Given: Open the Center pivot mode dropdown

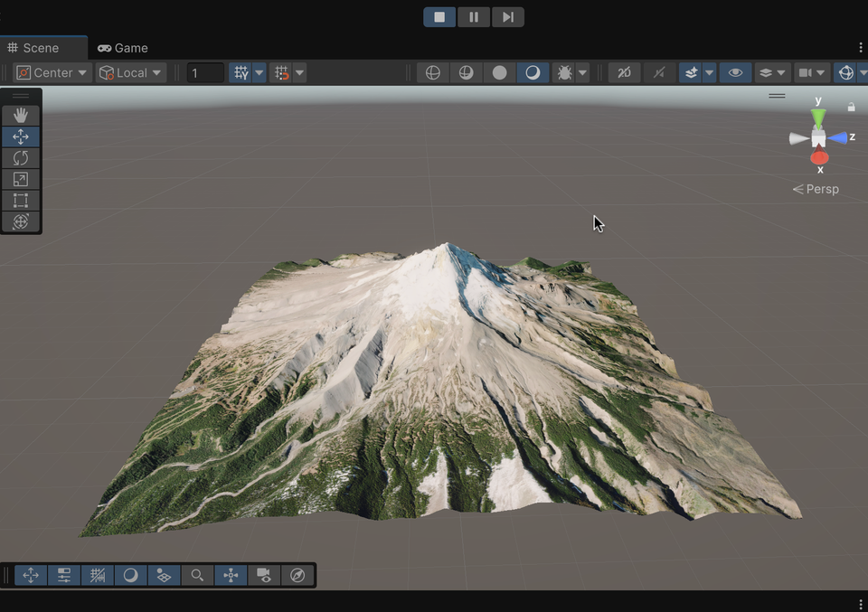Looking at the screenshot, I should (52, 73).
